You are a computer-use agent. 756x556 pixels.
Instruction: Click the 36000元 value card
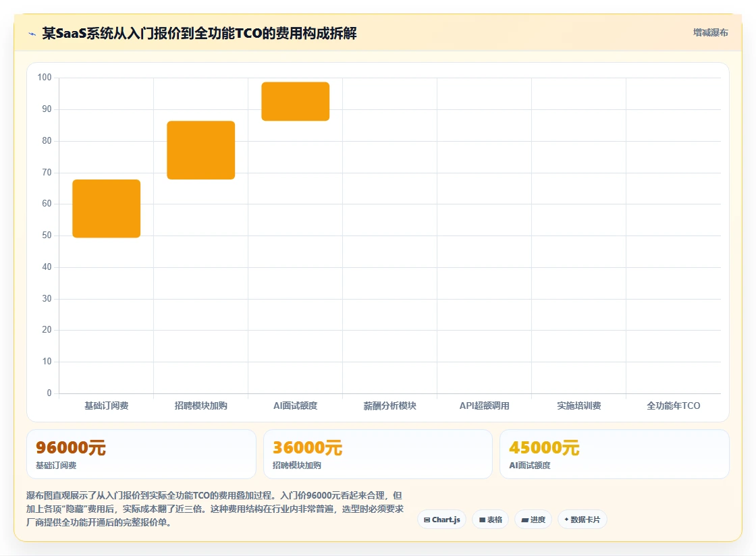378,454
